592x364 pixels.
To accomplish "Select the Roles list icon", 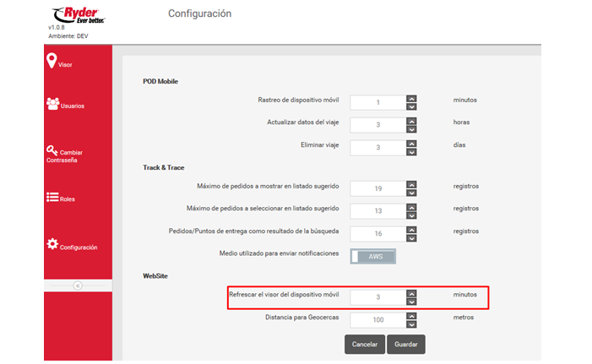I will click(52, 198).
